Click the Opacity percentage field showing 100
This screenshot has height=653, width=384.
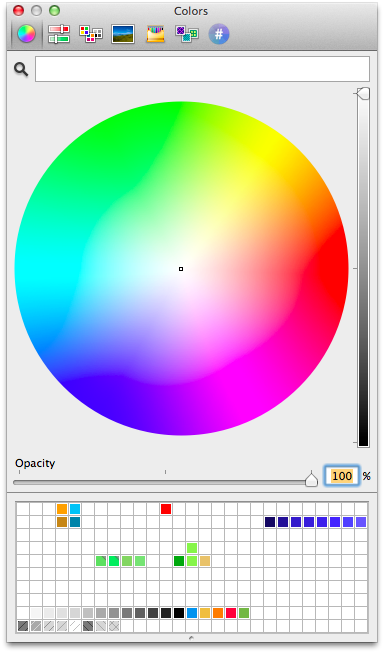pyautogui.click(x=342, y=476)
